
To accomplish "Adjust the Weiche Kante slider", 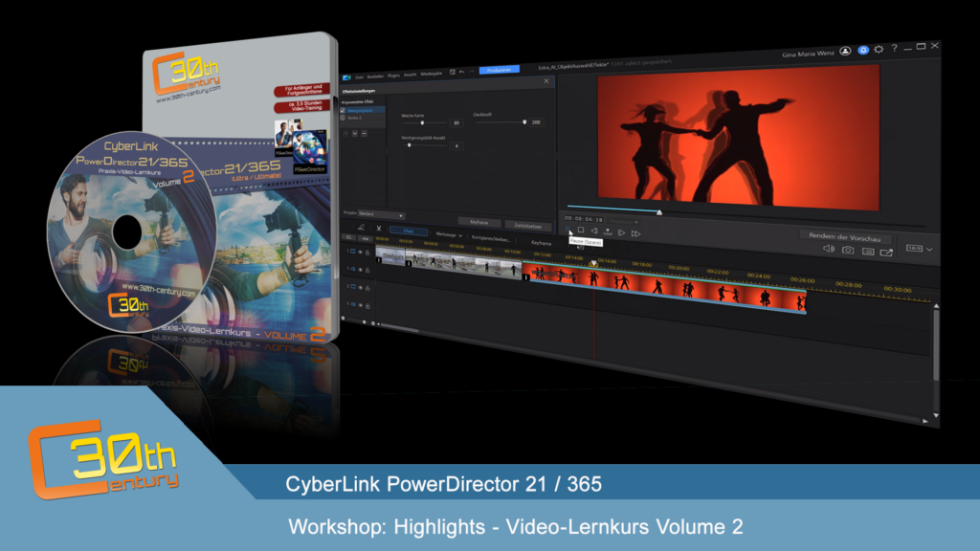I will tap(422, 122).
